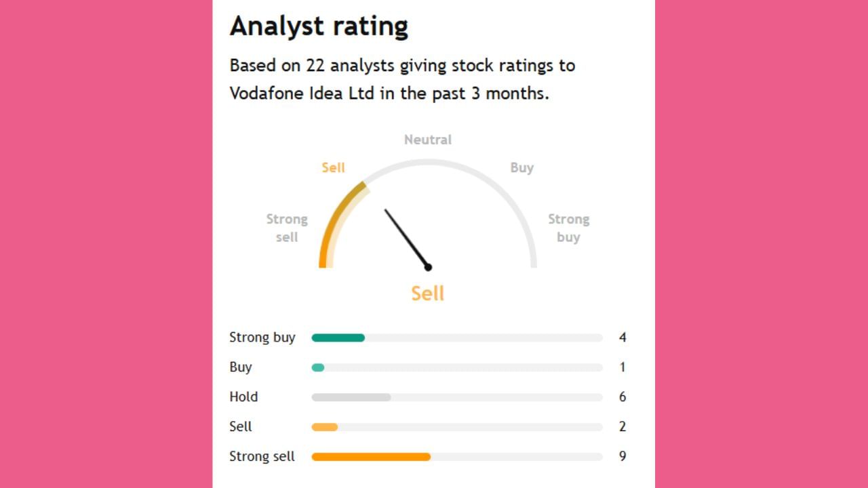Click the "Hold" row label
The height and width of the screenshot is (488, 868).
[243, 397]
